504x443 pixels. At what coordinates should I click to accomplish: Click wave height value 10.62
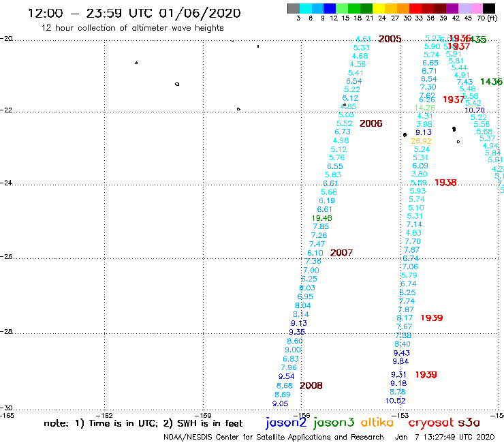tap(395, 401)
